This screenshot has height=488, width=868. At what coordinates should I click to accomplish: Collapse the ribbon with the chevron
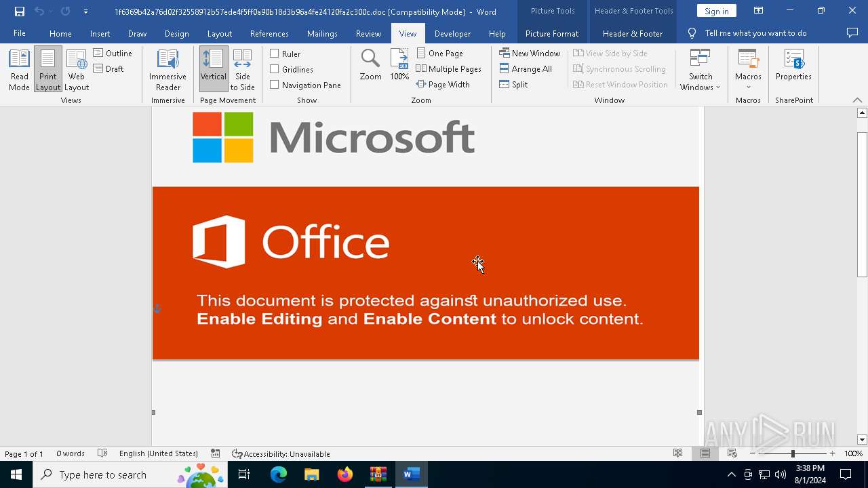(x=857, y=100)
